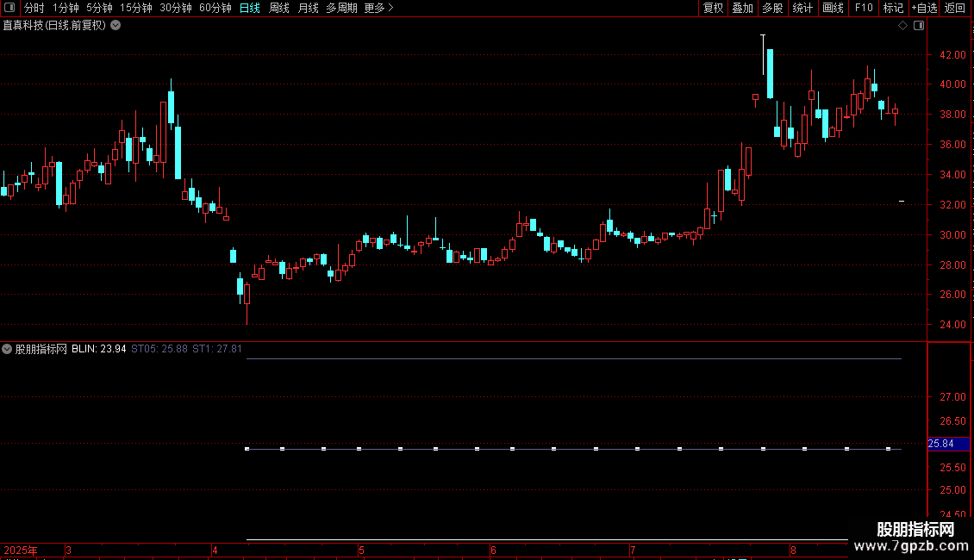Click the 复权 button

[713, 8]
